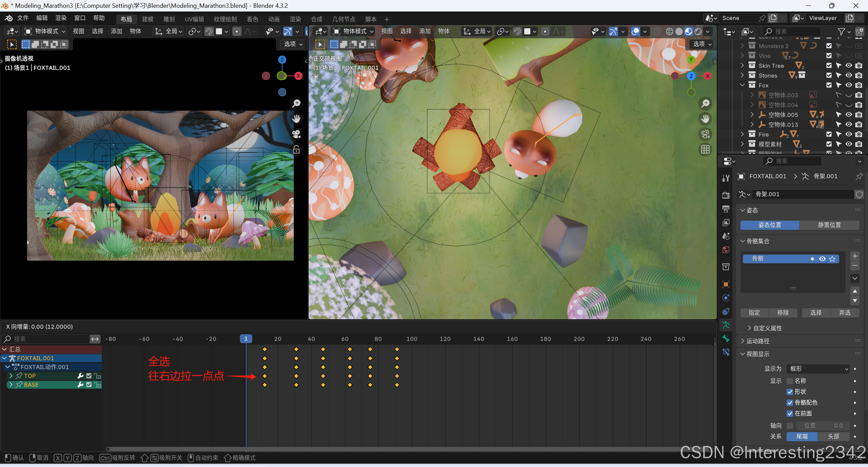Open the 渲染 menu in top bar
This screenshot has width=868, height=467.
coord(61,18)
